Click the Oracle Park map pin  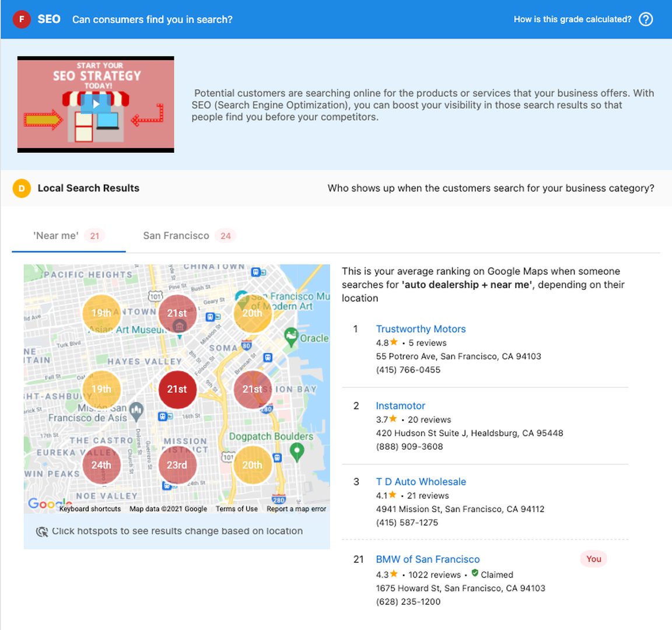click(292, 337)
